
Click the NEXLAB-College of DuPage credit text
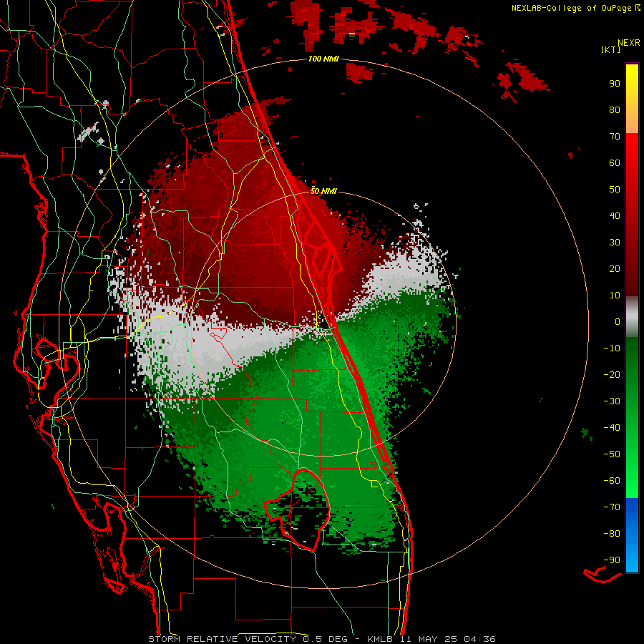point(572,8)
